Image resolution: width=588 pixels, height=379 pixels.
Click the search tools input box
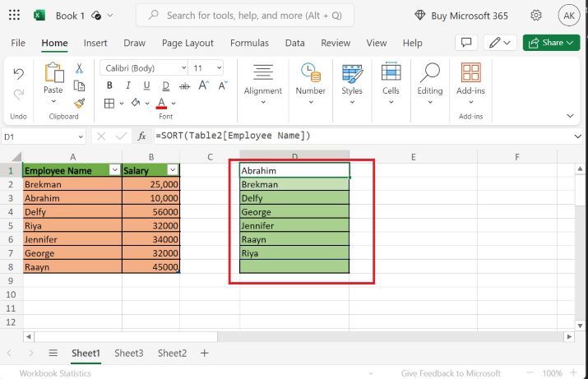(x=245, y=16)
